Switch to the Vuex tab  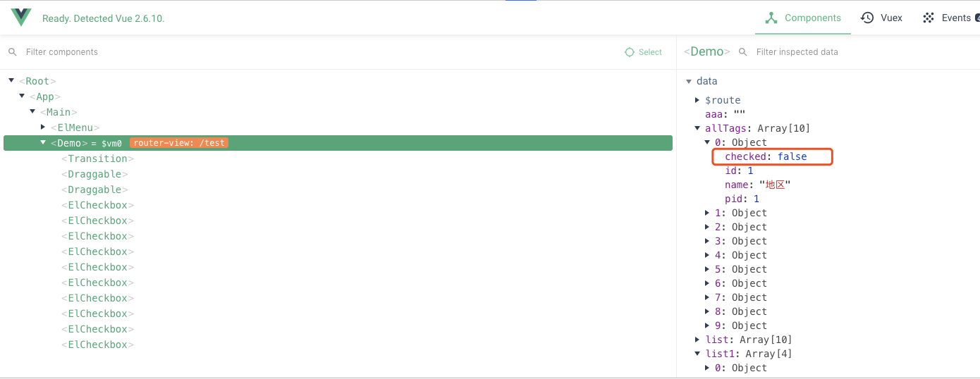(x=882, y=18)
